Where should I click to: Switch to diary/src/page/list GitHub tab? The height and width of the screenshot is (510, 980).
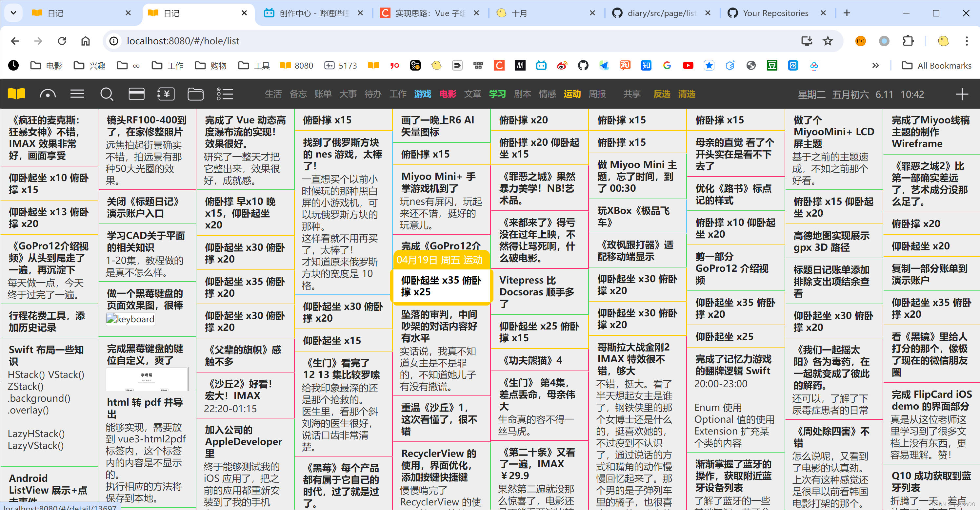tap(662, 13)
